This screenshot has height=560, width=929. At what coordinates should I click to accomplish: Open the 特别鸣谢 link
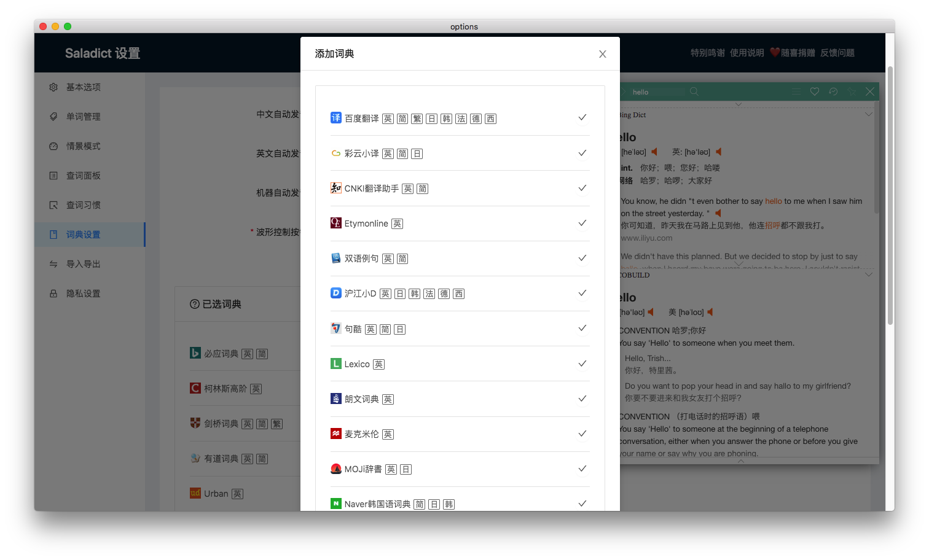[x=707, y=53]
